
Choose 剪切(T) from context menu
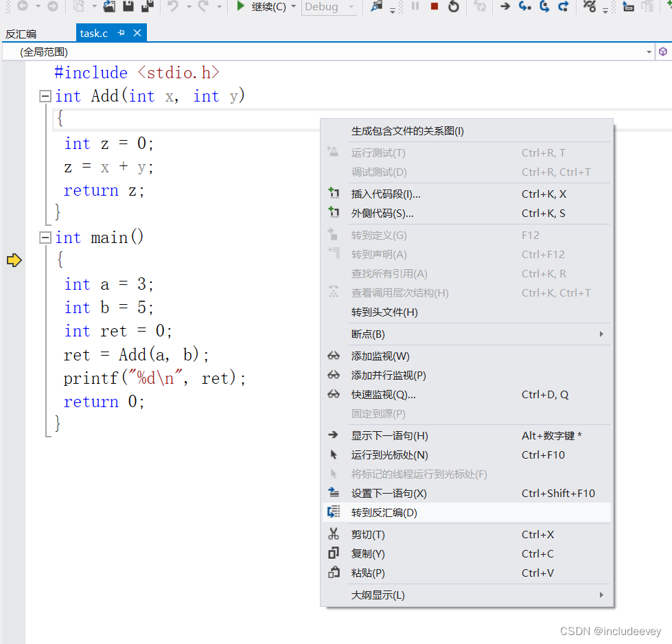tap(467, 535)
